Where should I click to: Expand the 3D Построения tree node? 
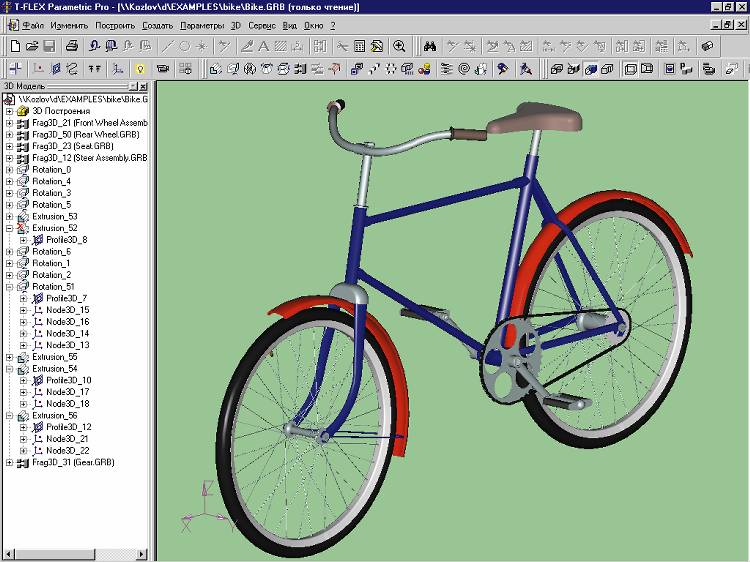point(9,111)
